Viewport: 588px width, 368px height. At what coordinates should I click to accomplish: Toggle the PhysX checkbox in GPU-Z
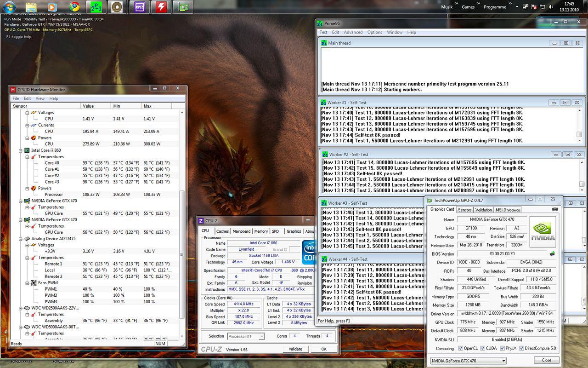click(503, 348)
